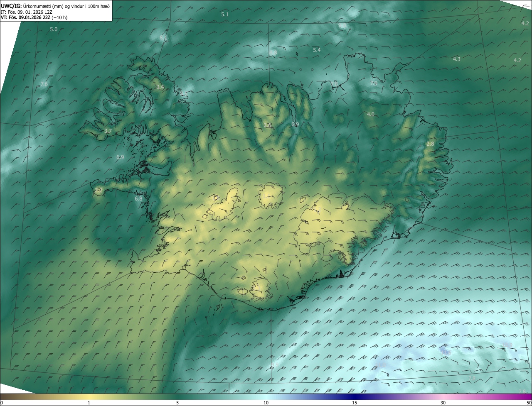Click the title 'UWC/IG: Úrkomumætti (mm) og vindur'

55,6
